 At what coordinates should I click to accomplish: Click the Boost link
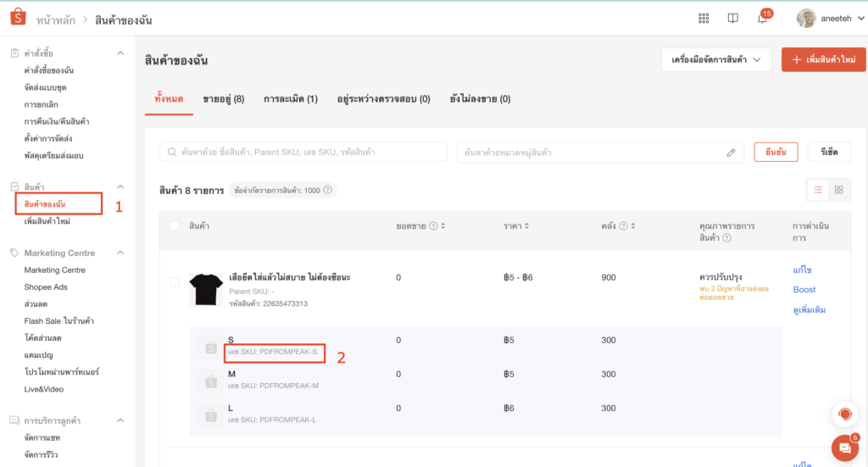(804, 289)
